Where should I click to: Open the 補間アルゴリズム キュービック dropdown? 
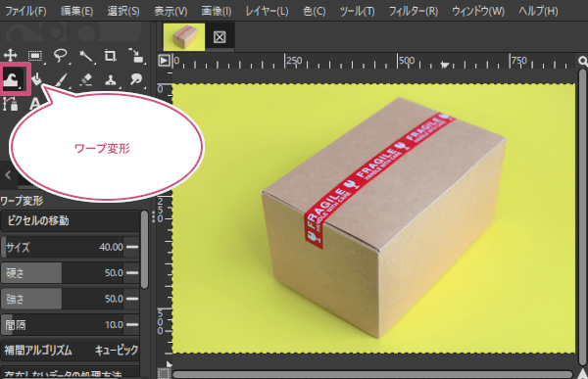point(71,351)
